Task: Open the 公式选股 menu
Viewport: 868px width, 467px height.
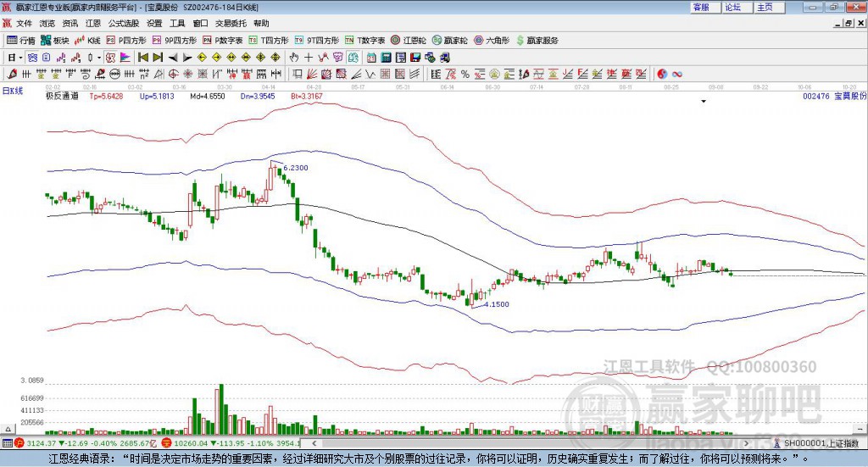Action: coord(124,23)
